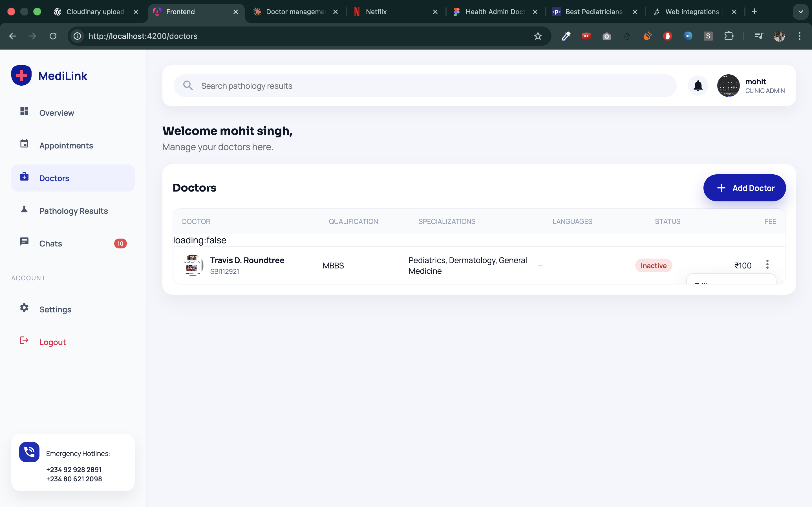This screenshot has width=812, height=507.
Task: Open Settings from the account section
Action: click(55, 310)
